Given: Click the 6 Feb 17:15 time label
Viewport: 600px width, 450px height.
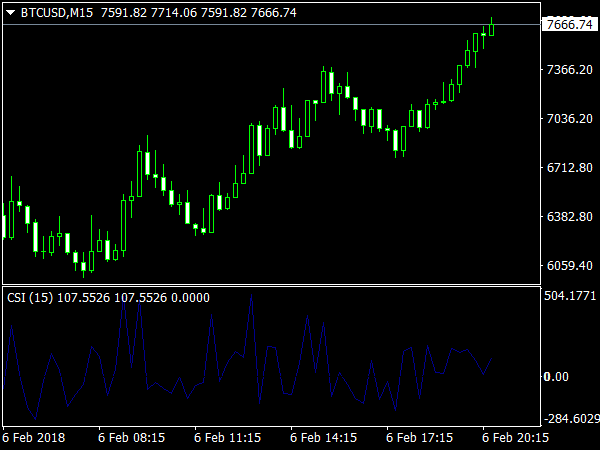Looking at the screenshot, I should [x=420, y=438].
